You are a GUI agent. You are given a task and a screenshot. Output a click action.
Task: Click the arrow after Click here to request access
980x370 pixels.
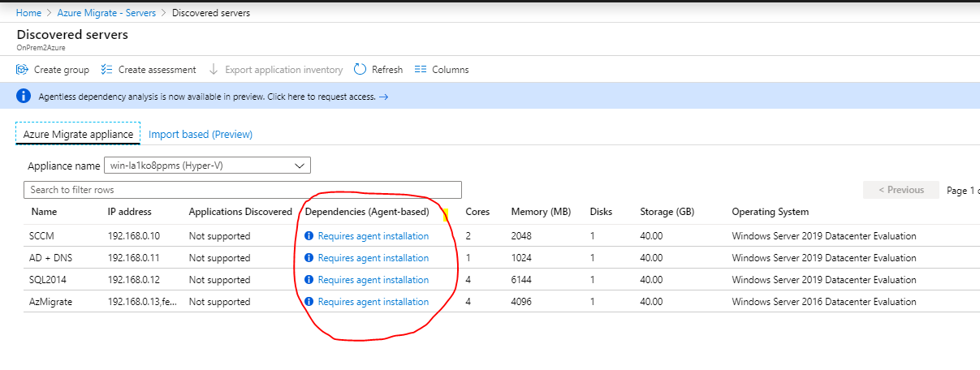(x=383, y=97)
